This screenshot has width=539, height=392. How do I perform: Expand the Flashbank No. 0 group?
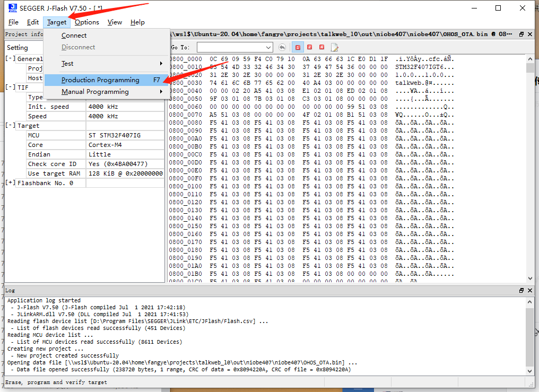pyautogui.click(x=10, y=183)
